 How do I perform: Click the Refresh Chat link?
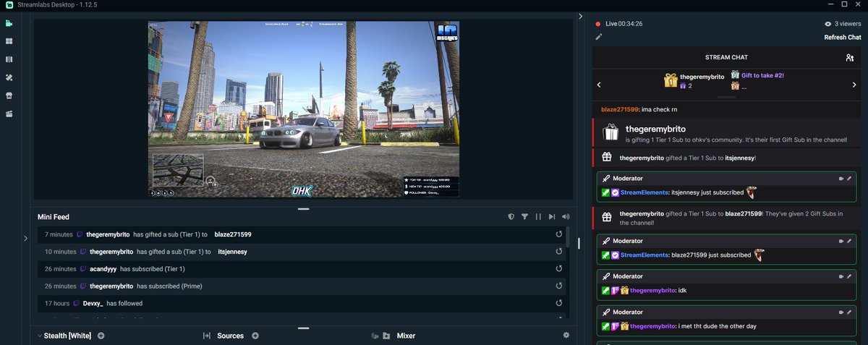(x=843, y=38)
